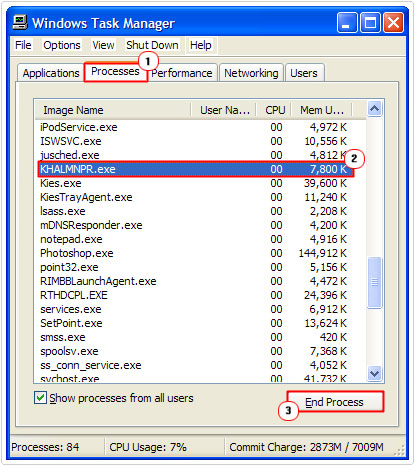Open the Shut Down menu
Screen dimensions: 415x466
pyautogui.click(x=152, y=45)
